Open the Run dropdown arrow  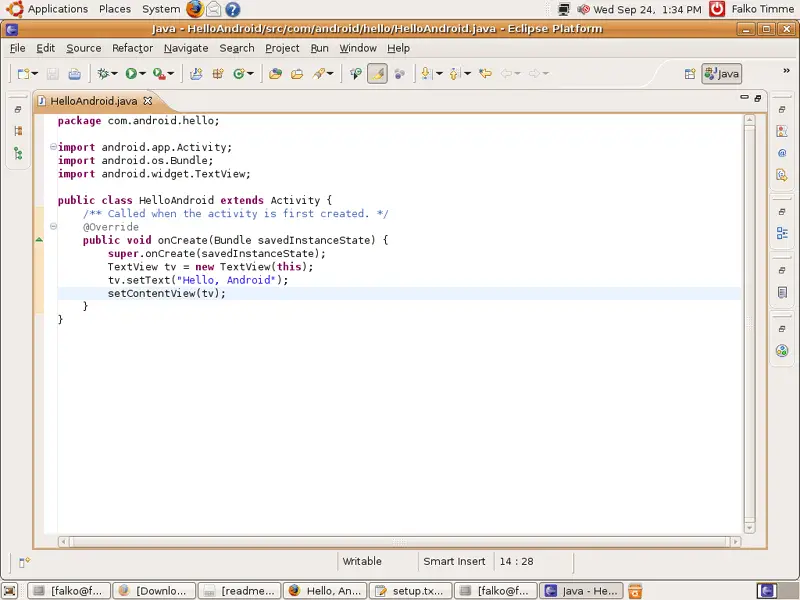142,74
